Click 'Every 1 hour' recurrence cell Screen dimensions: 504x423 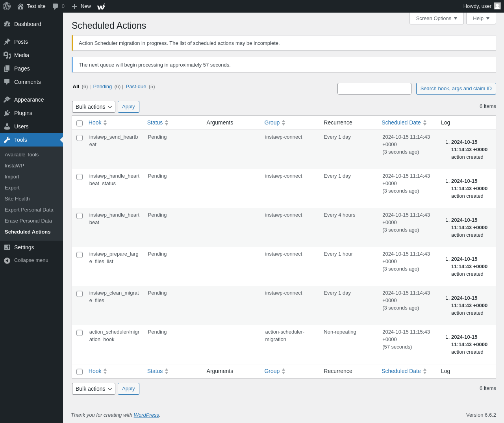pos(338,254)
